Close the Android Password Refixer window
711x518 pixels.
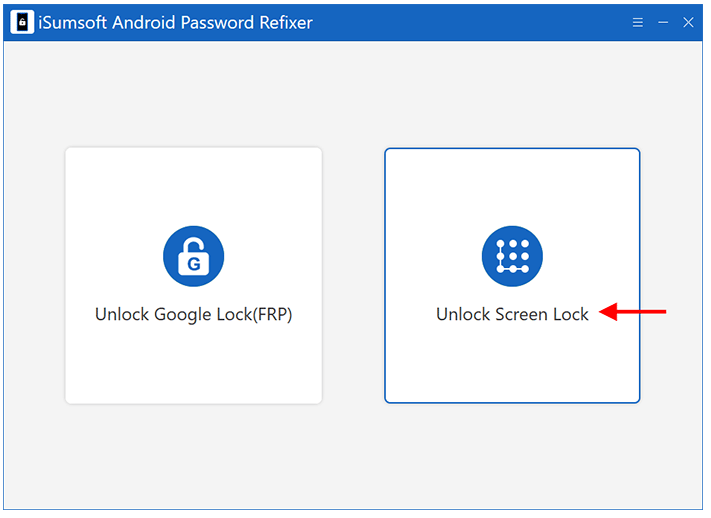tap(688, 22)
